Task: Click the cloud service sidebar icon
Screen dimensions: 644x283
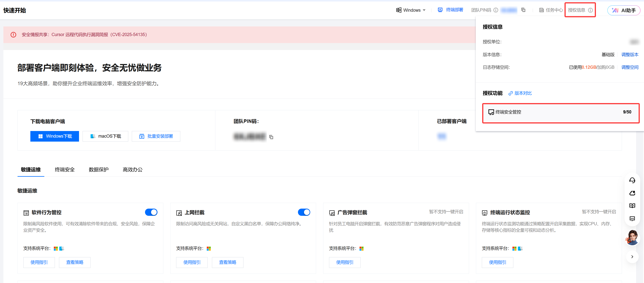Action: point(632,193)
